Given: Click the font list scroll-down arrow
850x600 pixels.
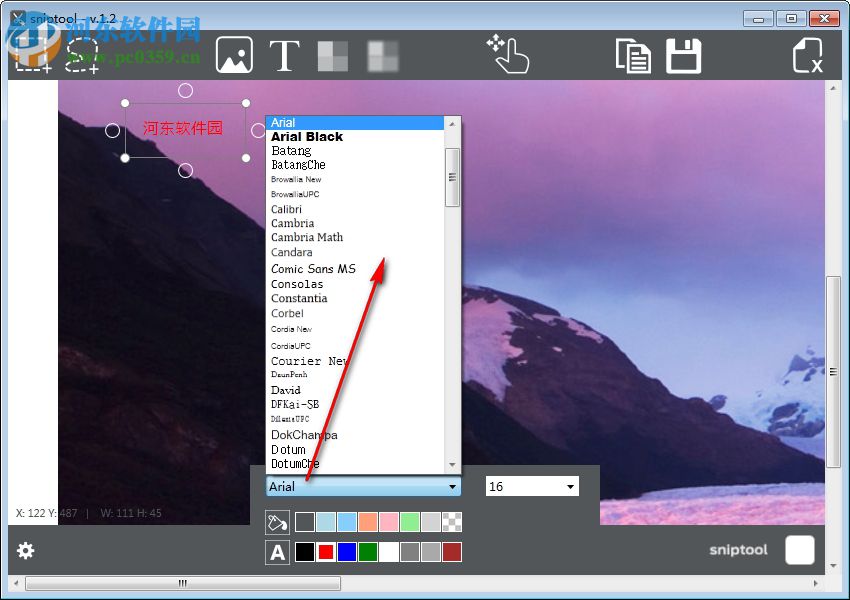Looking at the screenshot, I should point(452,463).
